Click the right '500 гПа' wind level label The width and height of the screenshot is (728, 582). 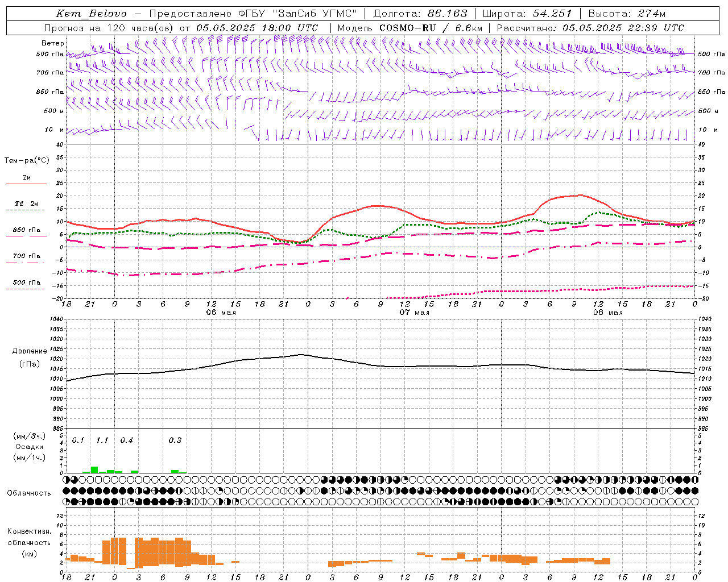712,54
